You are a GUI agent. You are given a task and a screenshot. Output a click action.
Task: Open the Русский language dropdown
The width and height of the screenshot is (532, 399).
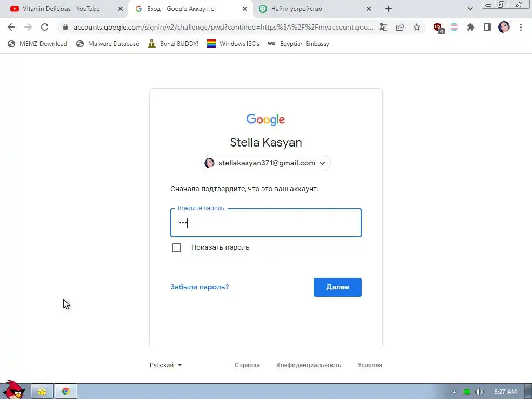click(166, 365)
